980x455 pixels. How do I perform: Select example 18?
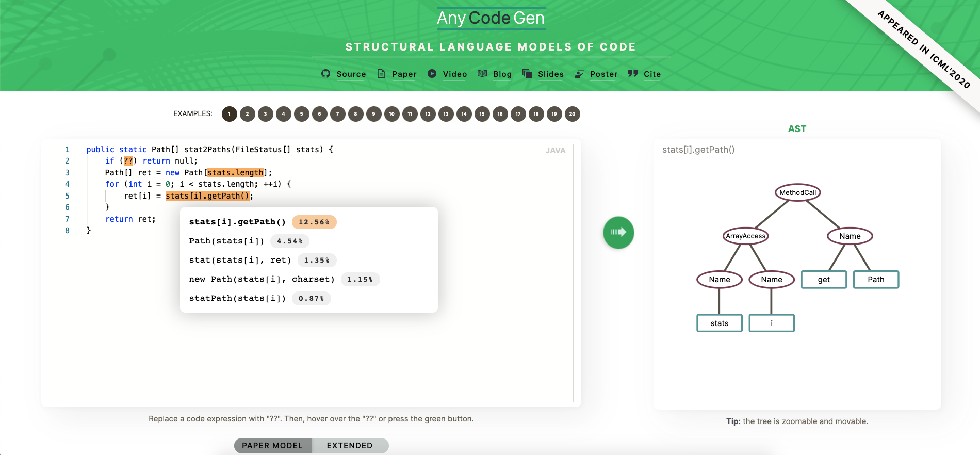536,114
